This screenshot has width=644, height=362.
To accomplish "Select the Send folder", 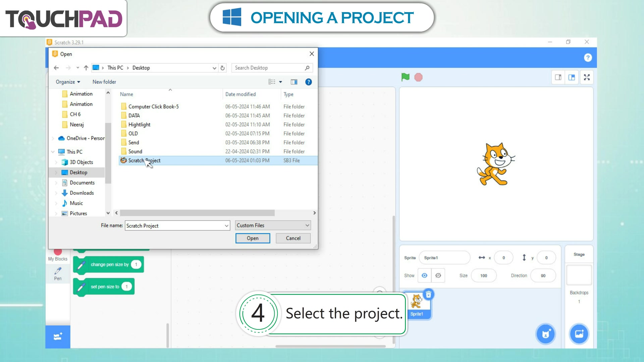I will coord(133,143).
